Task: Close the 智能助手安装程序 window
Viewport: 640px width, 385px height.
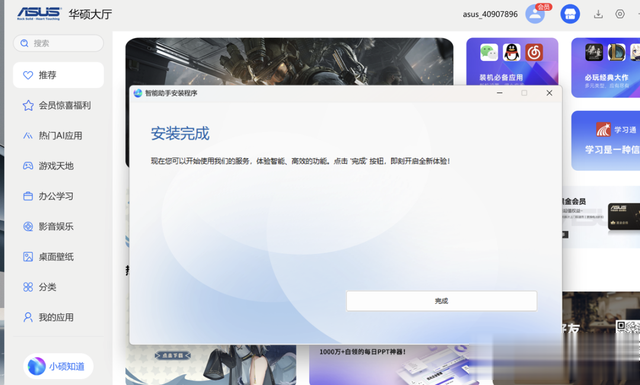Action: (x=549, y=93)
